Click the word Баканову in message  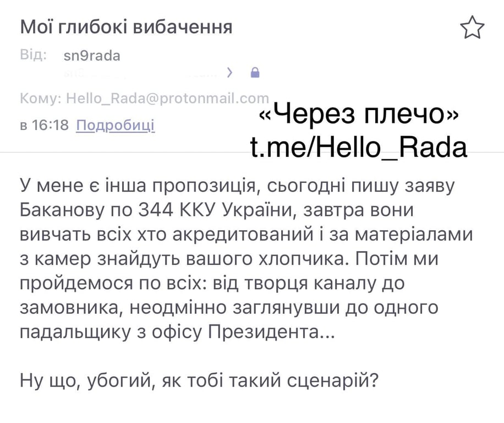pos(63,210)
